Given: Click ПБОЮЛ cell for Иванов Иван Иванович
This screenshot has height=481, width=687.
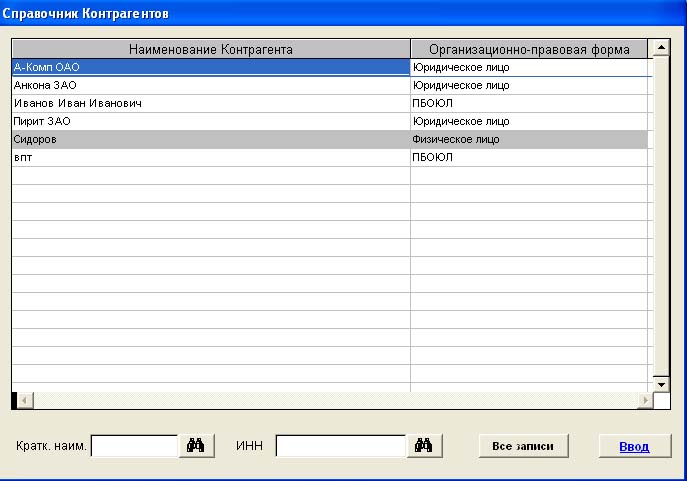Looking at the screenshot, I should [529, 103].
